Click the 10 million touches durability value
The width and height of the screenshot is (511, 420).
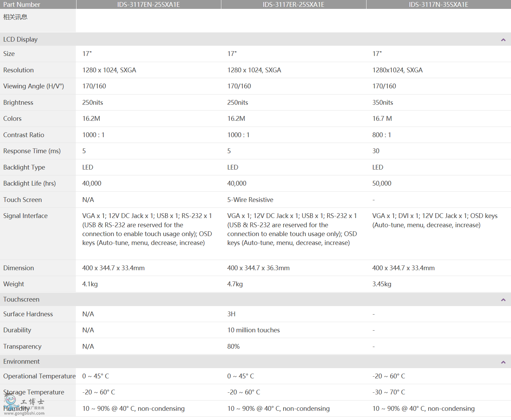(253, 330)
